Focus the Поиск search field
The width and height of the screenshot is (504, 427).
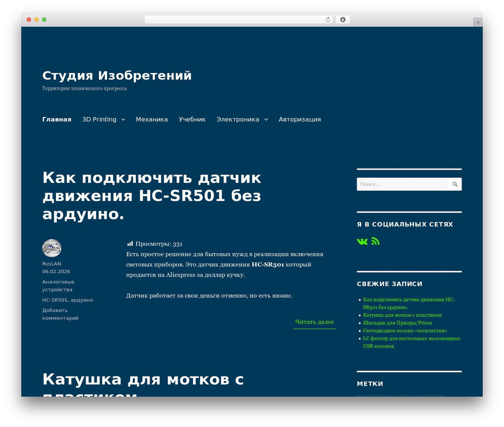click(x=402, y=184)
